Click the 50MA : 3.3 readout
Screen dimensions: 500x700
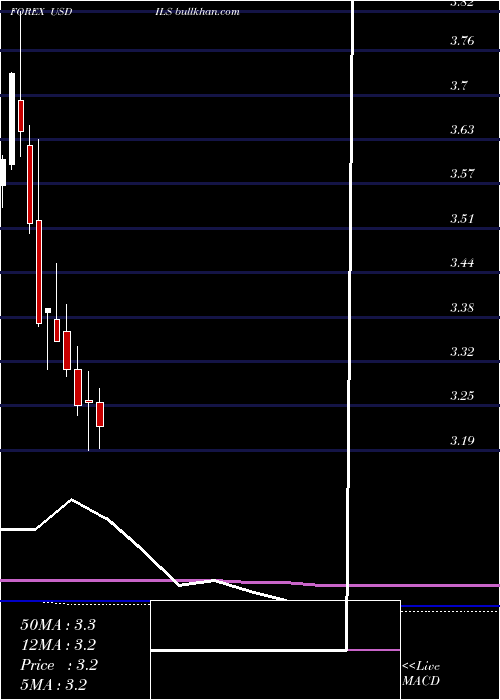58,625
